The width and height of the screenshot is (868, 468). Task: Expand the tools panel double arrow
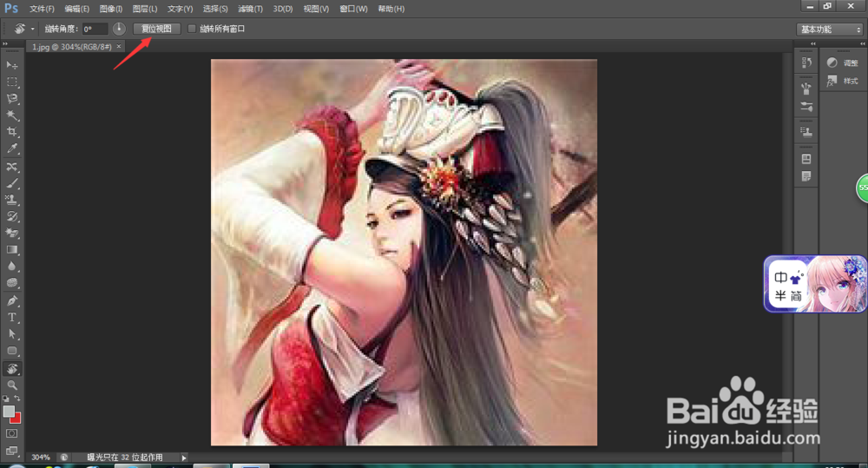[x=5, y=43]
